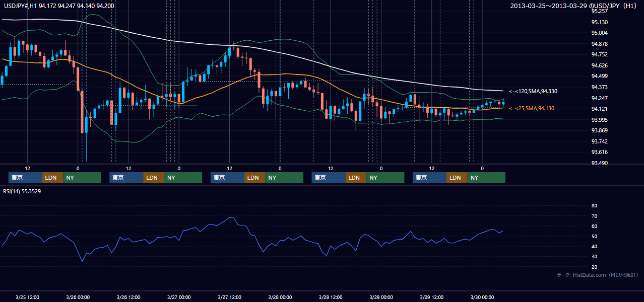Click the 3/26 12:00 date label
Image resolution: width=644 pixels, height=302 pixels.
coord(128,297)
